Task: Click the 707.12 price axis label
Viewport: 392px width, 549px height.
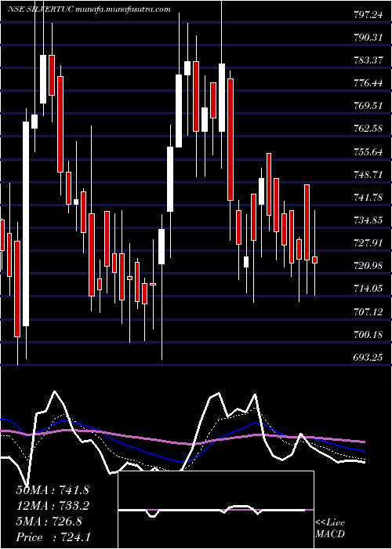Action: click(368, 312)
